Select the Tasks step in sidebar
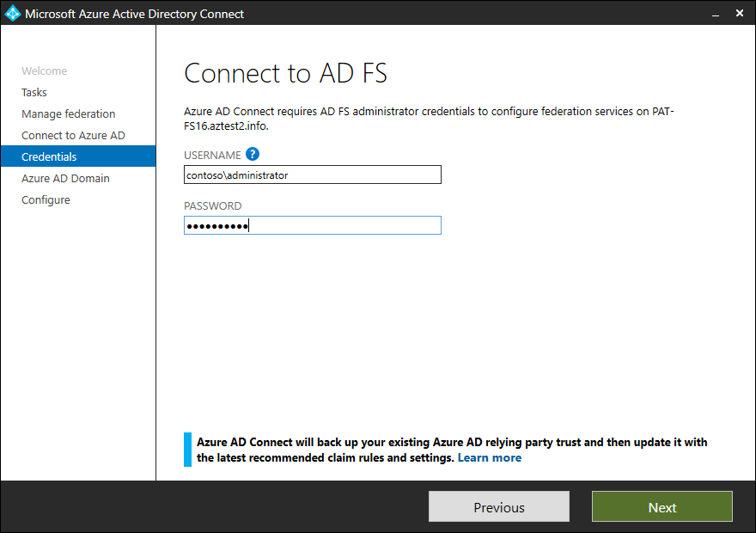 (x=34, y=92)
